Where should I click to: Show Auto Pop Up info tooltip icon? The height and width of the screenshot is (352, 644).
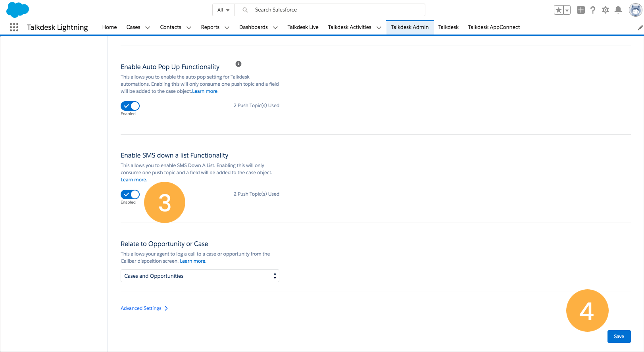tap(238, 64)
